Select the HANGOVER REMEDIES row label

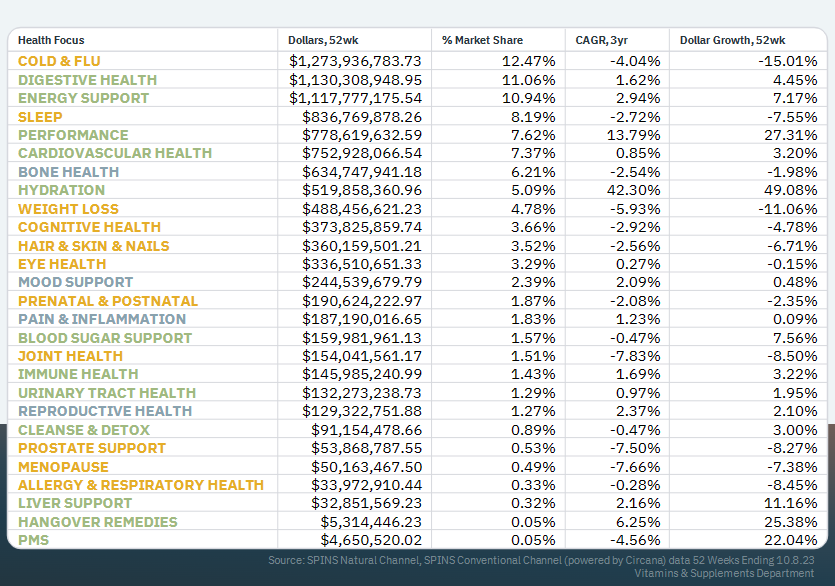point(97,522)
